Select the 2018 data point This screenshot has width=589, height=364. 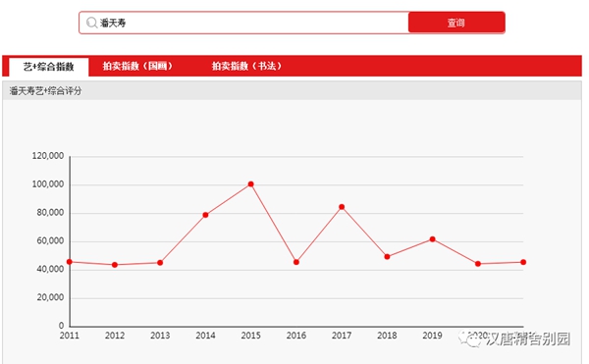click(x=388, y=257)
